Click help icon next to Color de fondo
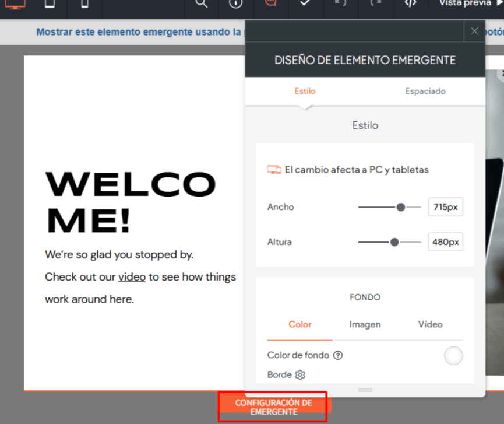The width and height of the screenshot is (504, 424). click(338, 355)
